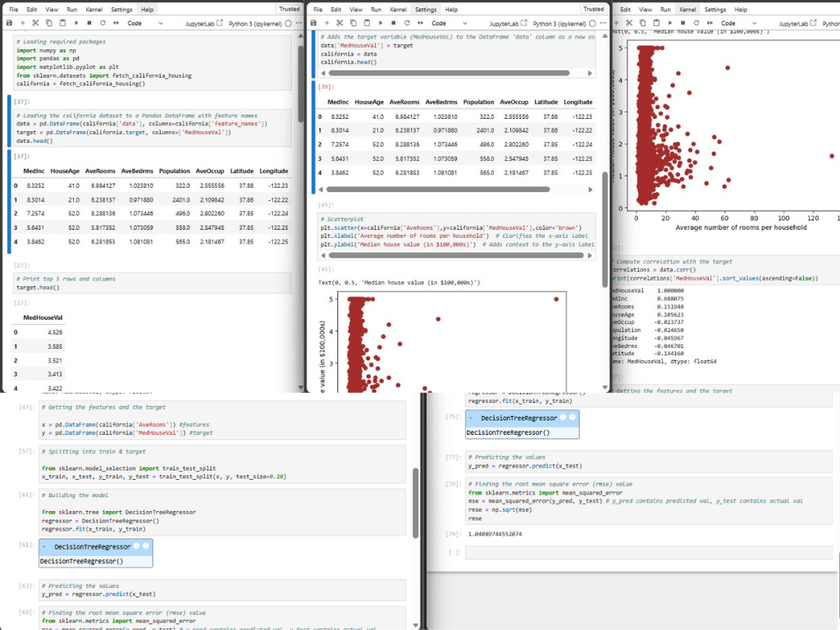Copy the selected cell in left window
The height and width of the screenshot is (630, 840).
(49, 23)
